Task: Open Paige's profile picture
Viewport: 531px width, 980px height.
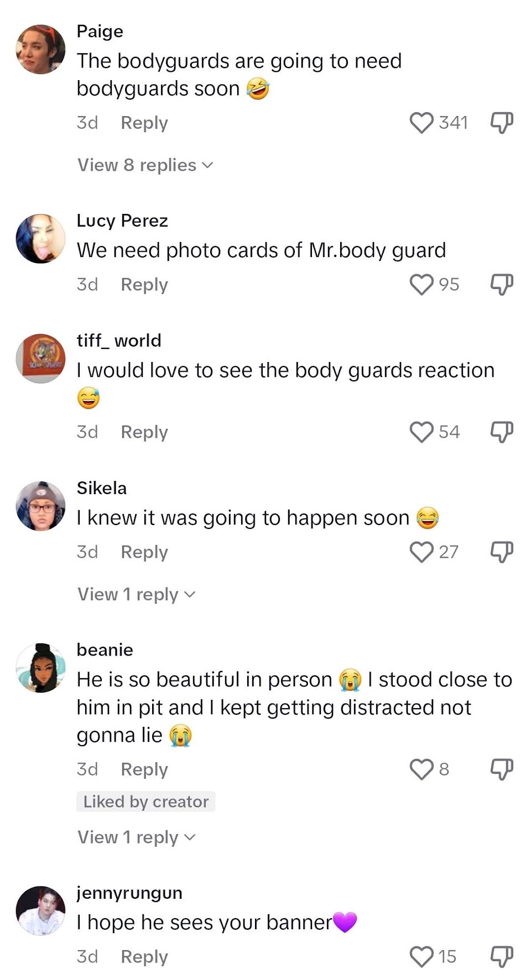Action: [x=41, y=49]
